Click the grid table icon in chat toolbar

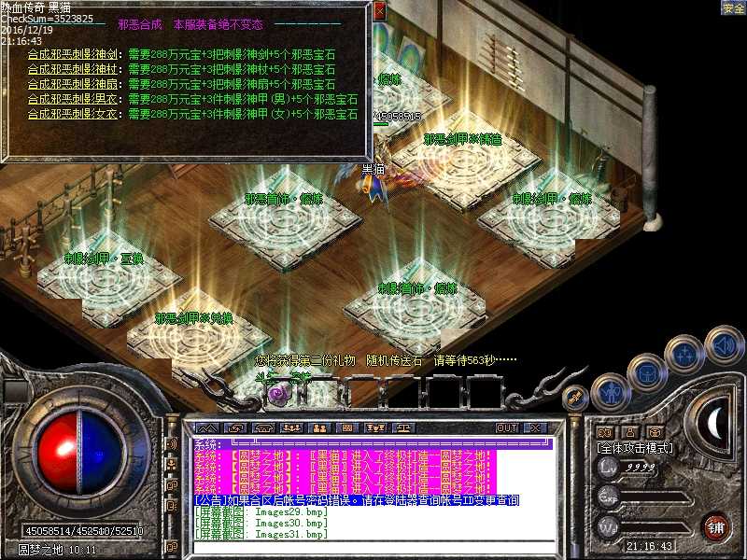(x=347, y=427)
